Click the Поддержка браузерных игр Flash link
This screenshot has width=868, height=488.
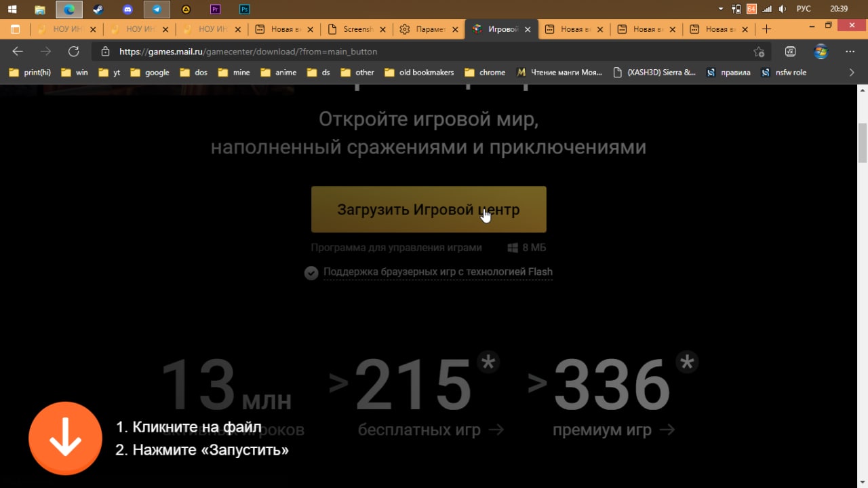pos(438,271)
